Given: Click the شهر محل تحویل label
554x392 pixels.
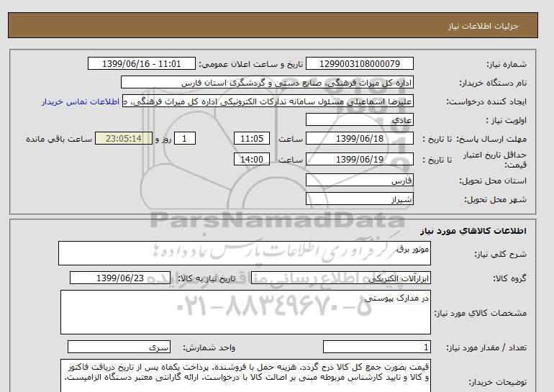Looking at the screenshot, I should click(x=495, y=199).
